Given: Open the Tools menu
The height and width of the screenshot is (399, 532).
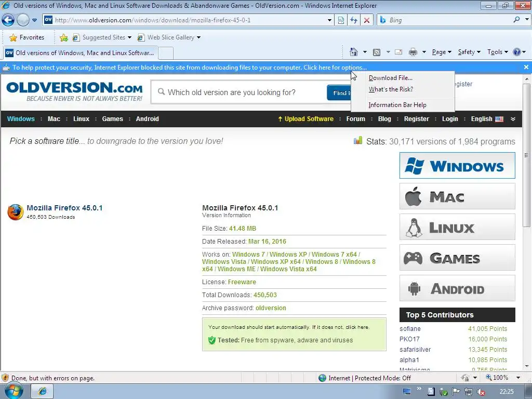Looking at the screenshot, I should [497, 52].
